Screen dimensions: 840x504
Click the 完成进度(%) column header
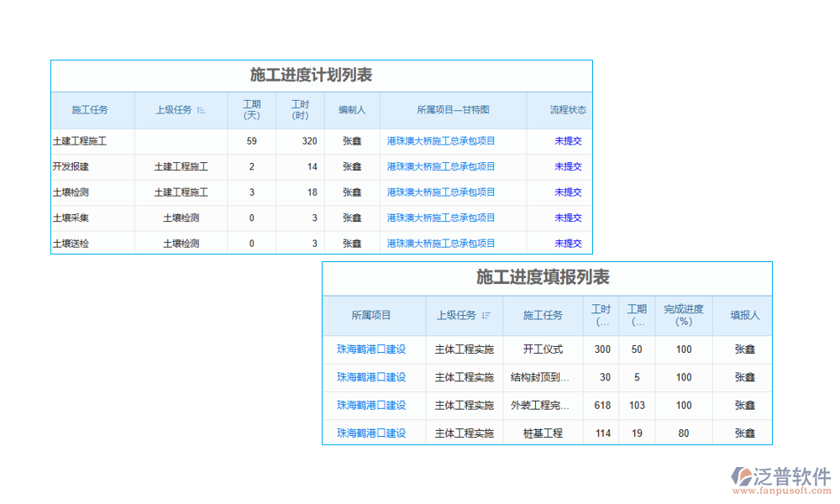[x=683, y=315]
